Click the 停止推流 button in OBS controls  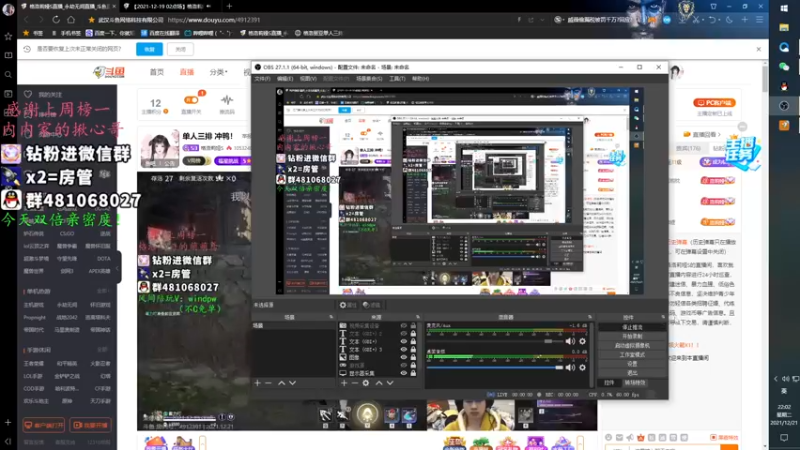click(x=632, y=327)
